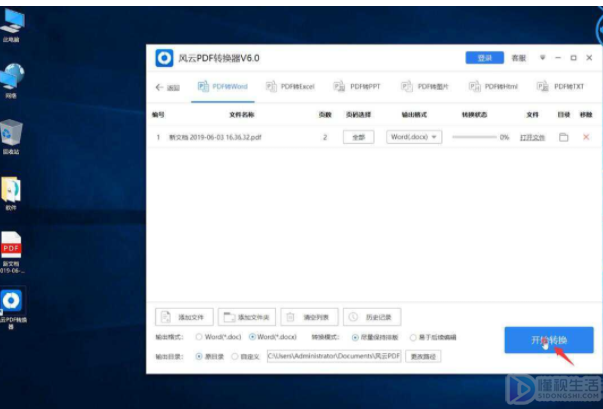Click the 全部 page selection button
This screenshot has width=603, height=409.
[x=358, y=137]
